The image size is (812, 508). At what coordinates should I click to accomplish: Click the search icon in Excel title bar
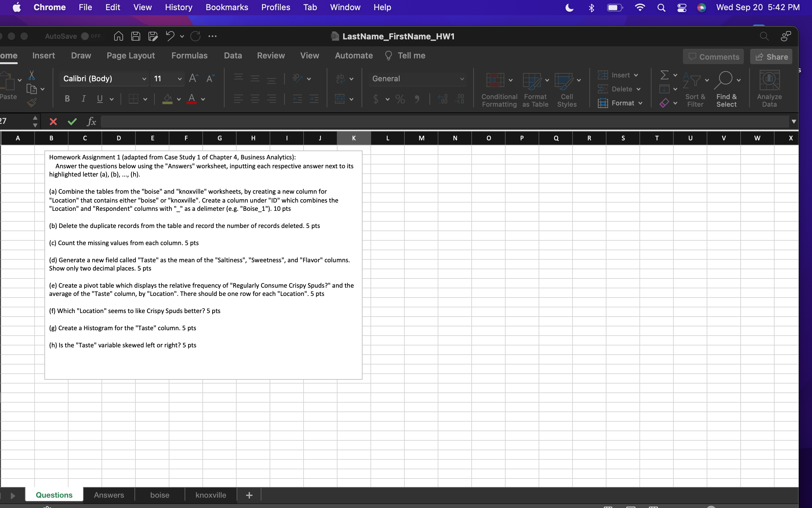pos(764,36)
